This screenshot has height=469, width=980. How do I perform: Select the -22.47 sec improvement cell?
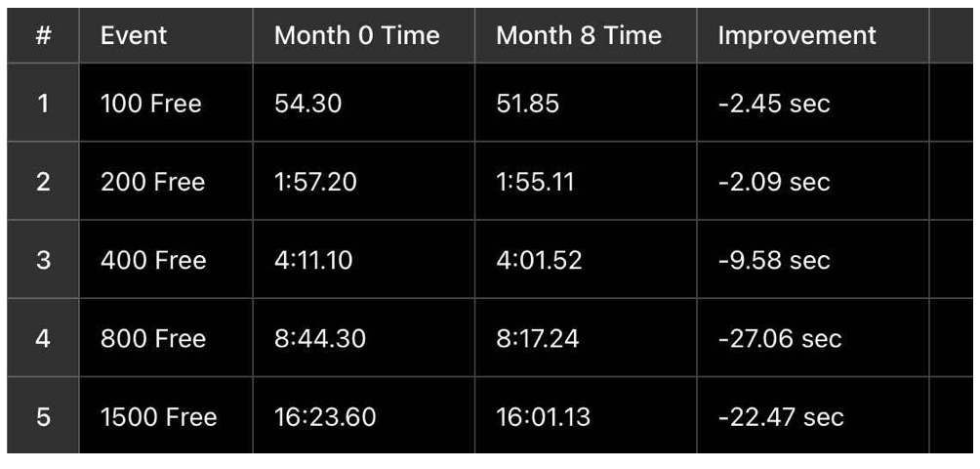coord(812,416)
